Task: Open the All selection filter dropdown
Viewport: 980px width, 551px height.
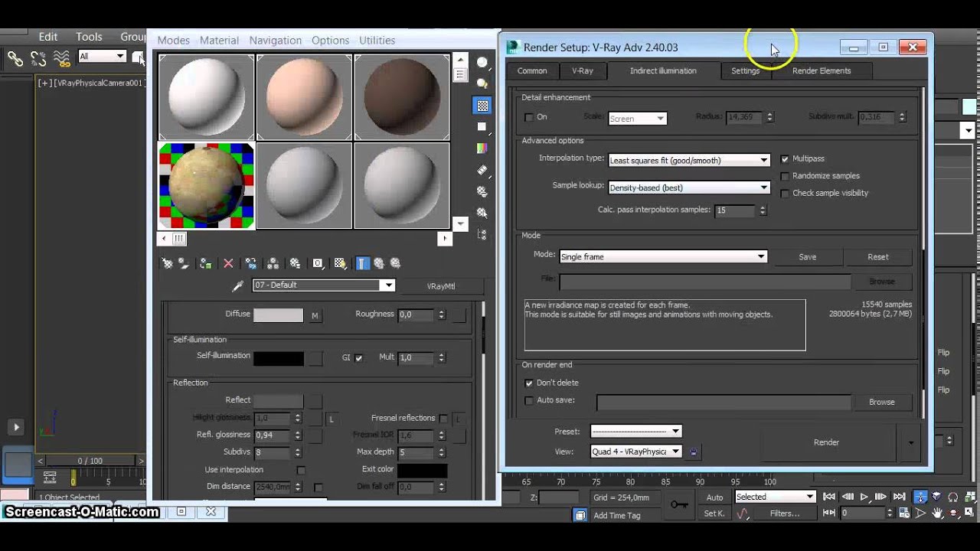Action: click(103, 57)
